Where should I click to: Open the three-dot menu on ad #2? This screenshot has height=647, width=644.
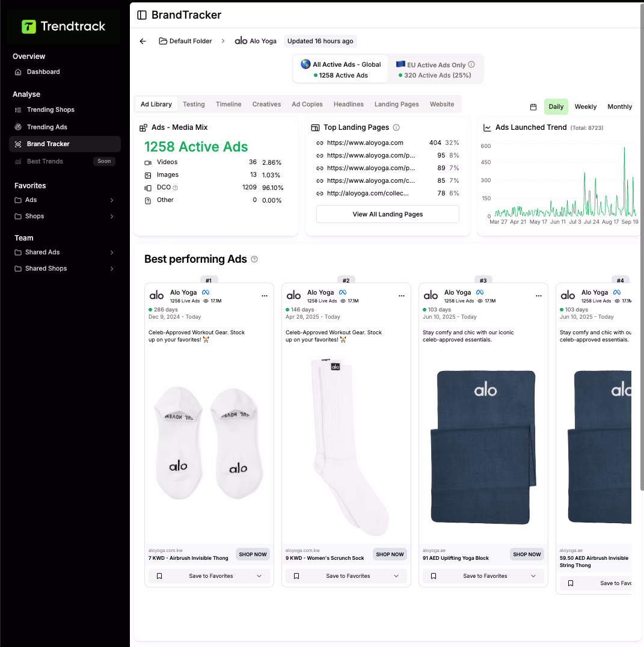click(402, 296)
